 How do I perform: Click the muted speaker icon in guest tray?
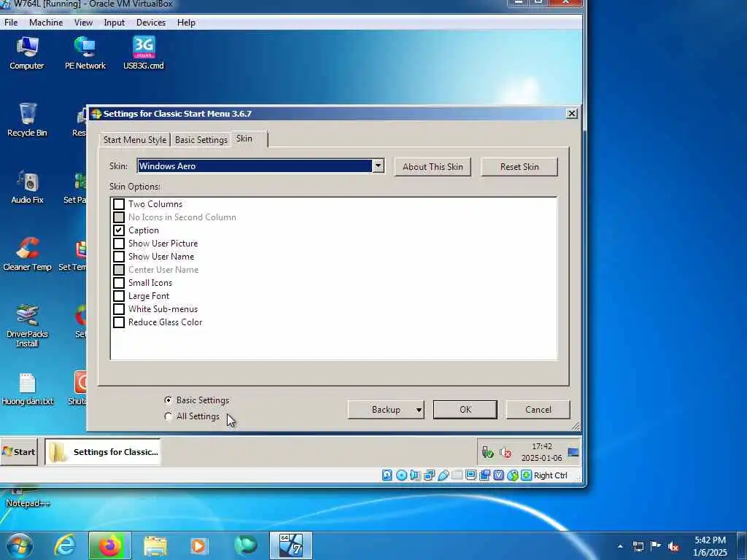[506, 452]
